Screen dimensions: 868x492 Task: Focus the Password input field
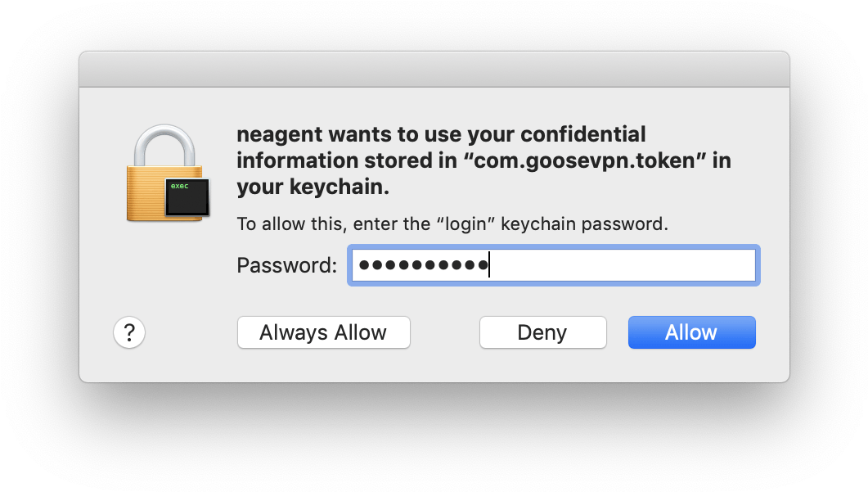(x=554, y=265)
